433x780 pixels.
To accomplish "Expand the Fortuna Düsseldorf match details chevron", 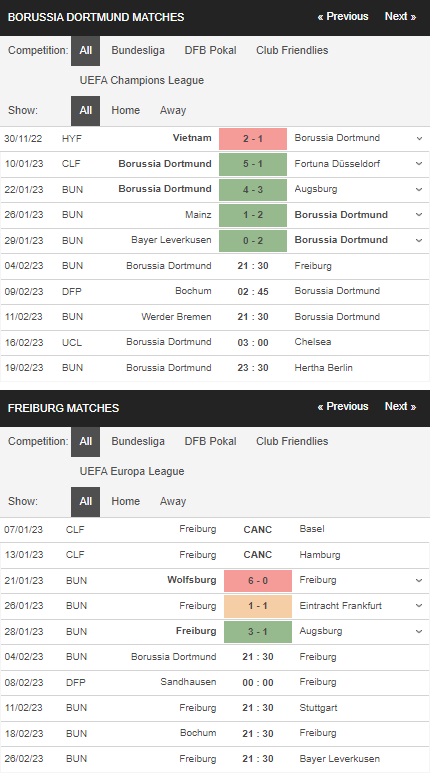I will (x=419, y=164).
